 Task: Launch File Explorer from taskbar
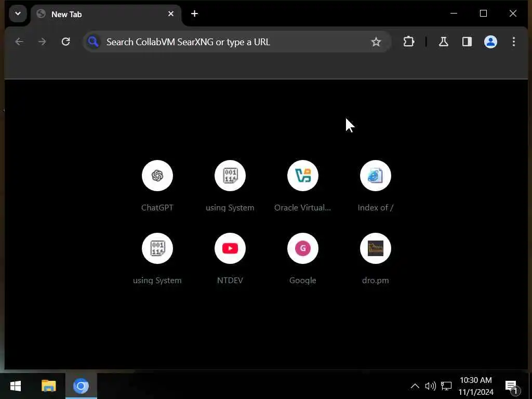pyautogui.click(x=48, y=386)
